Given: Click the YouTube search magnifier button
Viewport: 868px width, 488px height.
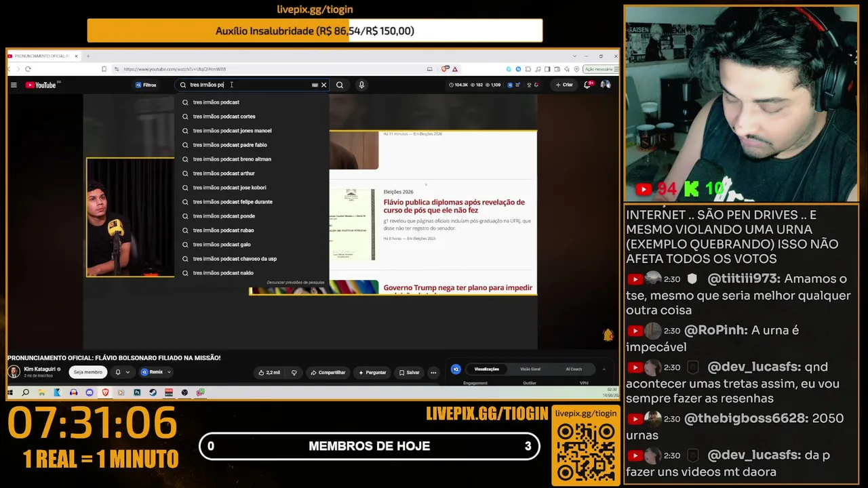Looking at the screenshot, I should click(x=340, y=85).
